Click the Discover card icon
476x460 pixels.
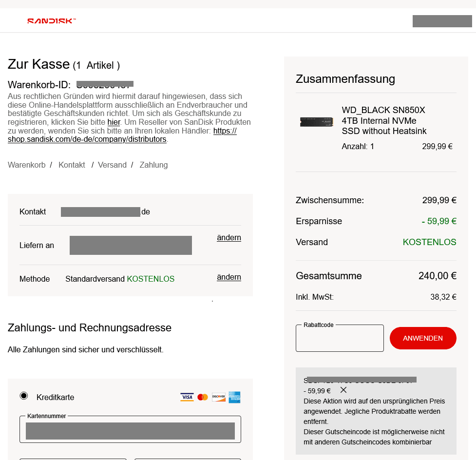tap(219, 397)
